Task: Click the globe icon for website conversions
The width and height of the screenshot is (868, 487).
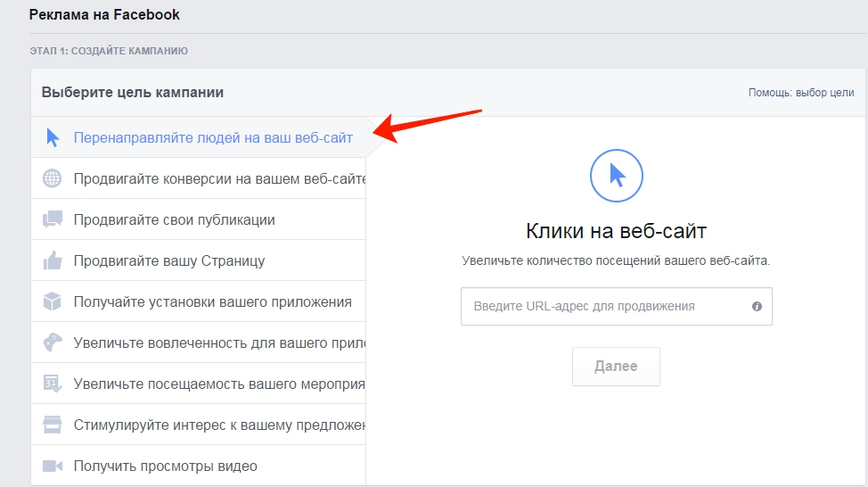Action: tap(52, 178)
